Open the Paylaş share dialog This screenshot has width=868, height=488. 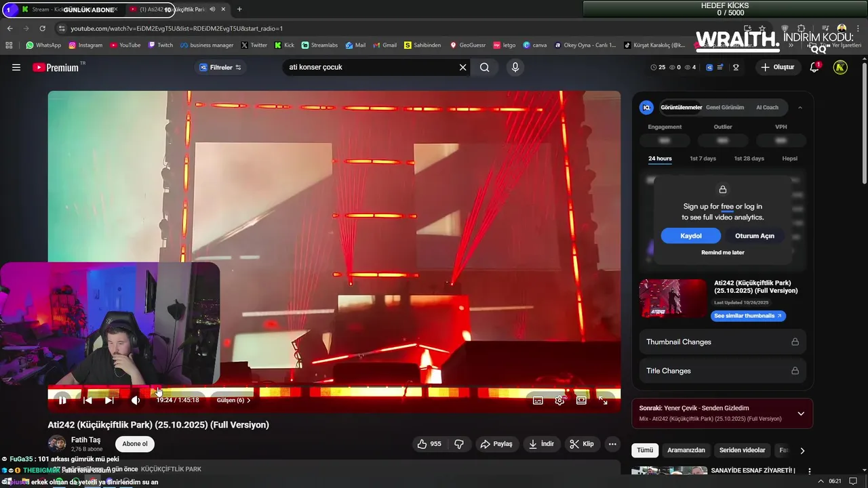point(496,444)
